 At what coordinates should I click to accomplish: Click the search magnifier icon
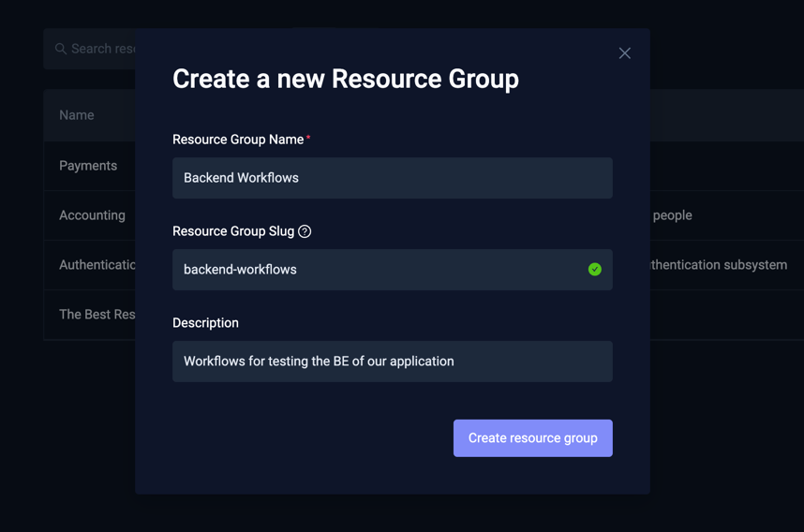click(61, 49)
